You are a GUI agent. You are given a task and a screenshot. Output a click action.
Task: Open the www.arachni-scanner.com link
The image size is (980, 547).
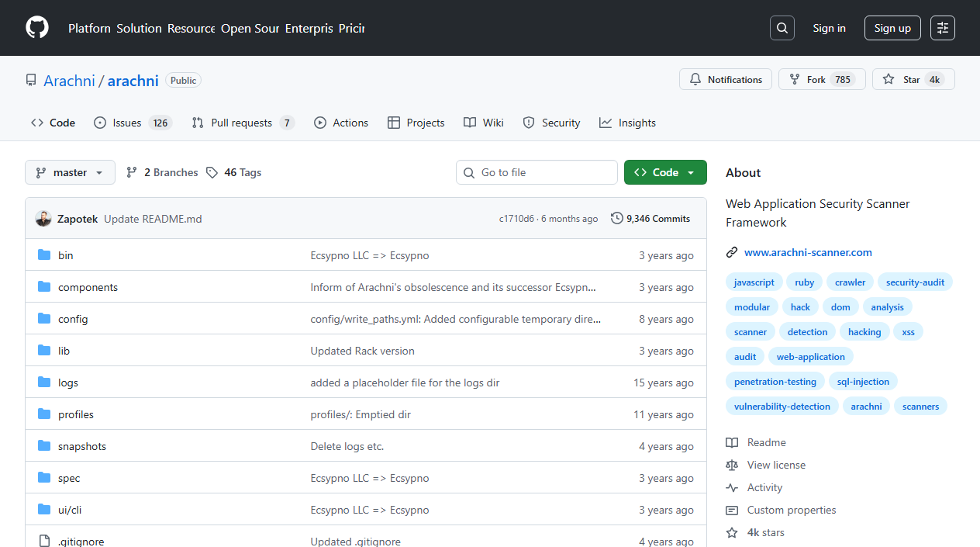pyautogui.click(x=808, y=252)
